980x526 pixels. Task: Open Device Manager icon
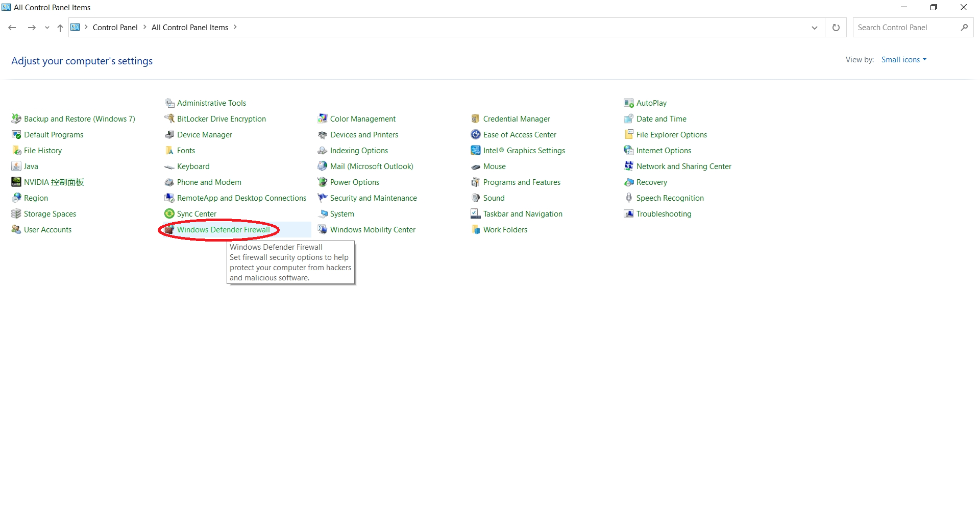coord(169,135)
